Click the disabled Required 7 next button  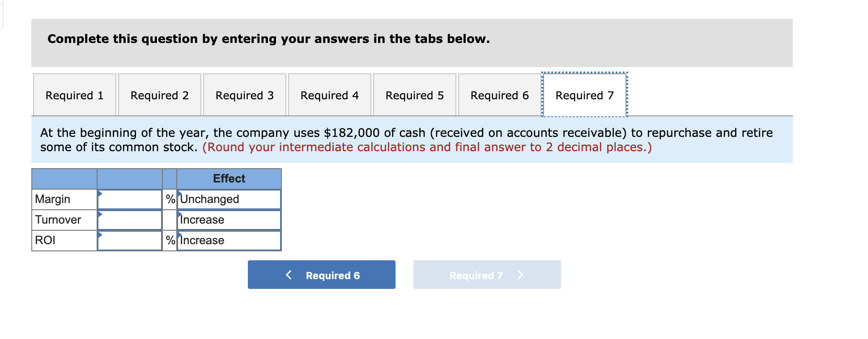coord(487,275)
